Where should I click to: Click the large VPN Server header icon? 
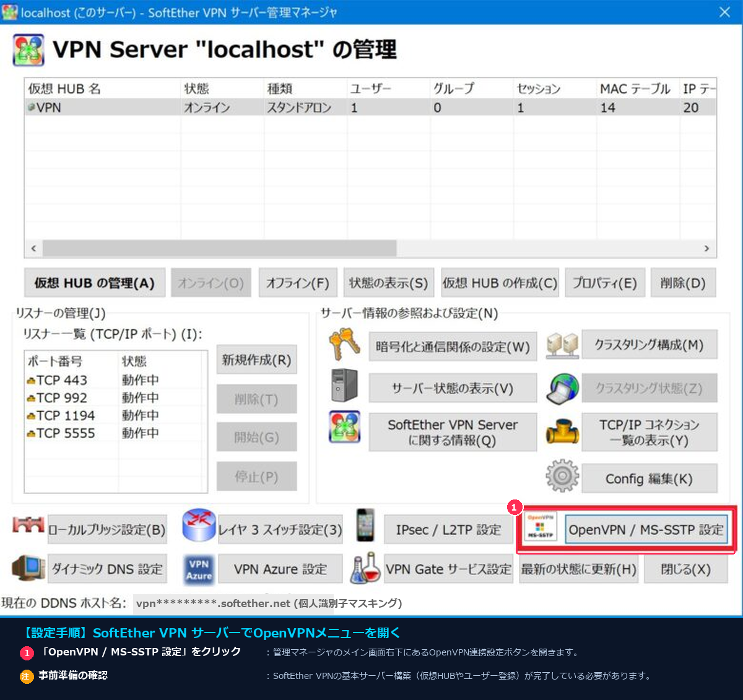pos(28,50)
